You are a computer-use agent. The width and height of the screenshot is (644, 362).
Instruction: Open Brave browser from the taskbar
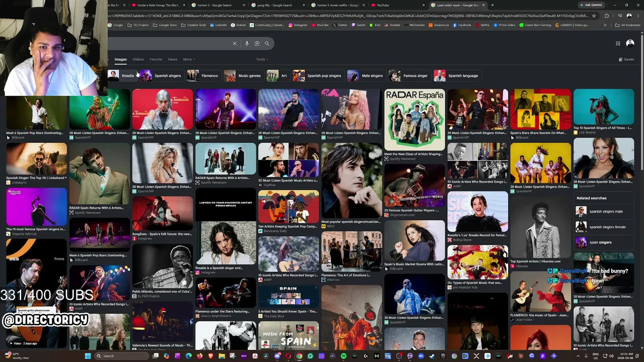coord(211,356)
